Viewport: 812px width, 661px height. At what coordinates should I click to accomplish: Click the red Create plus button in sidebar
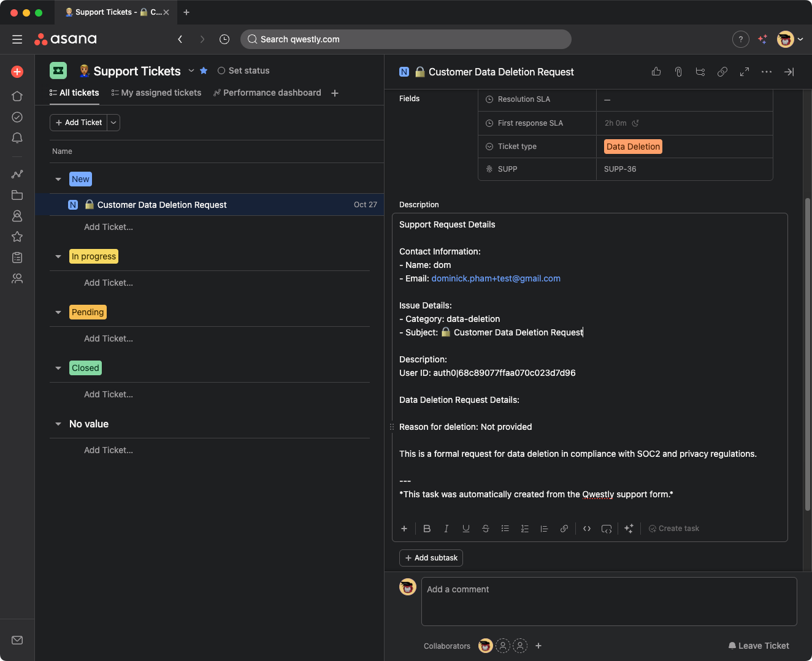(17, 72)
